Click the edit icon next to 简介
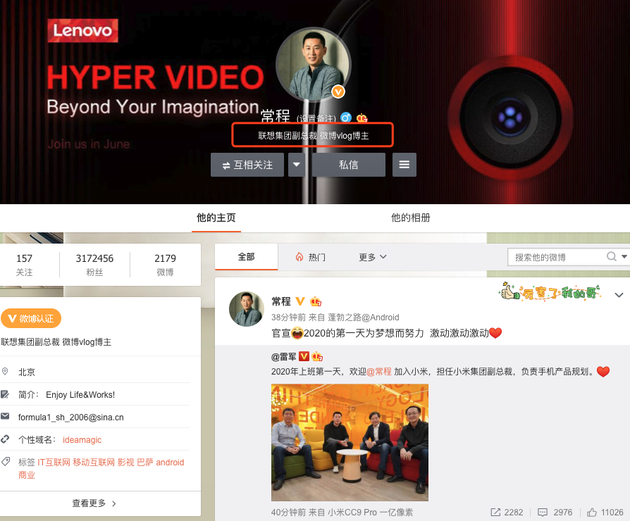This screenshot has height=521, width=630. point(5,394)
